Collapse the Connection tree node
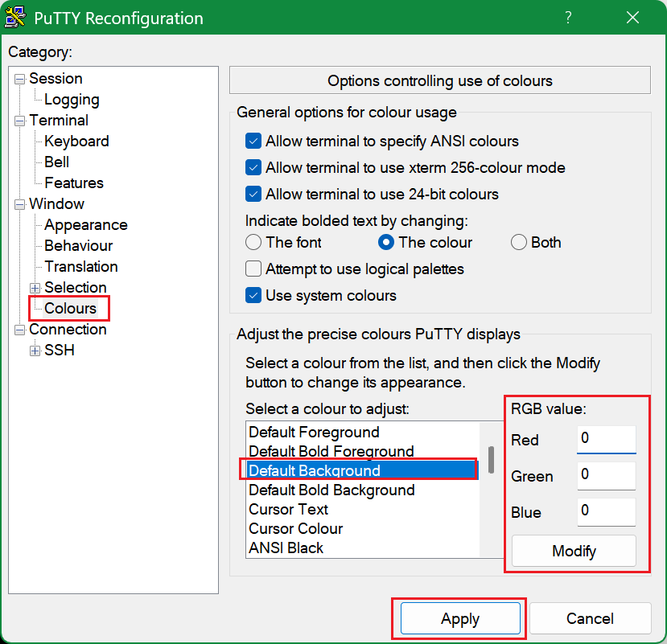 (x=19, y=330)
